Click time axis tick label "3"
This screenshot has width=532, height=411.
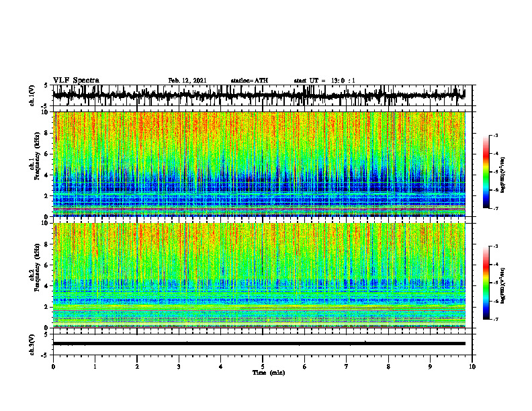point(179,367)
